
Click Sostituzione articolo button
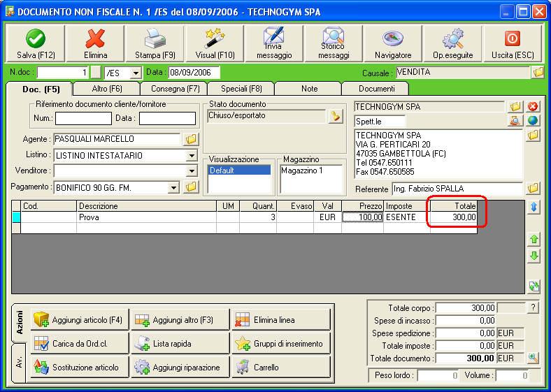pyautogui.click(x=80, y=368)
